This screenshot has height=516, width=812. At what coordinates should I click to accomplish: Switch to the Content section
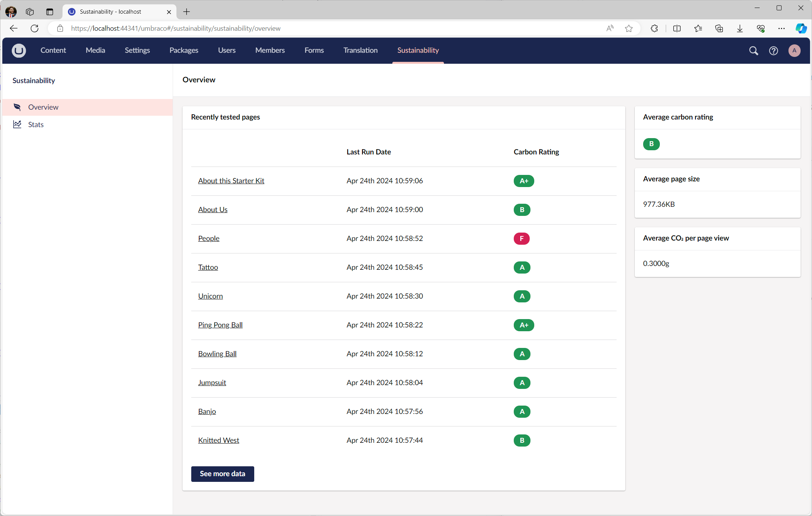tap(53, 50)
